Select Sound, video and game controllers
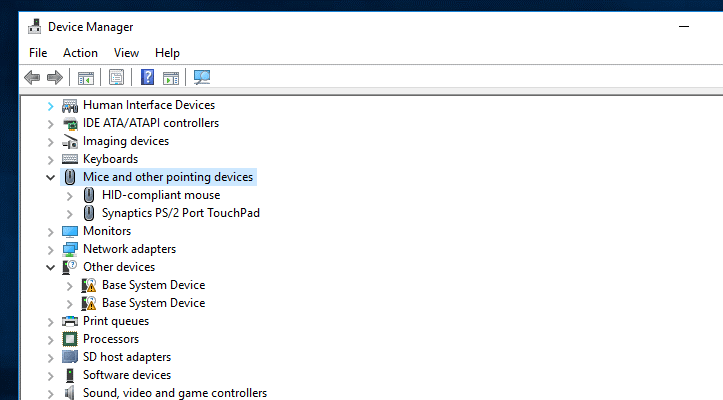Screen dimensions: 723x400 (174, 393)
